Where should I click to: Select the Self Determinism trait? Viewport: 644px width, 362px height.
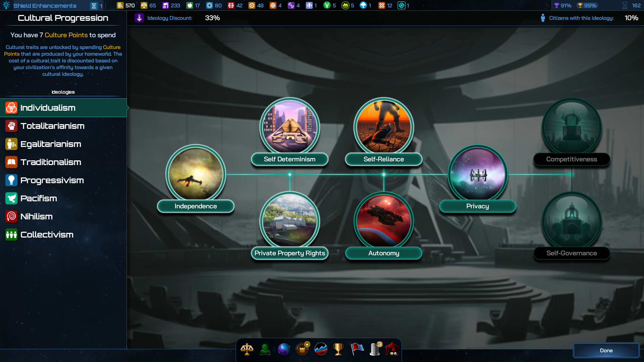(290, 127)
